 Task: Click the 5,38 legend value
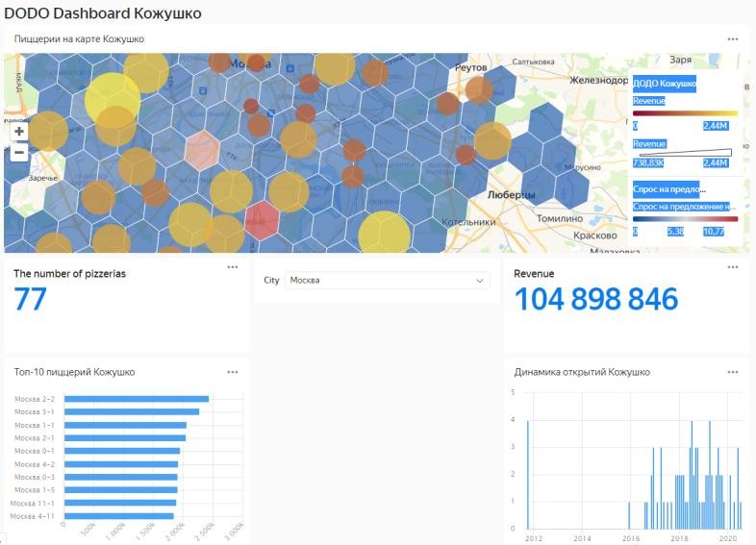[x=675, y=232]
